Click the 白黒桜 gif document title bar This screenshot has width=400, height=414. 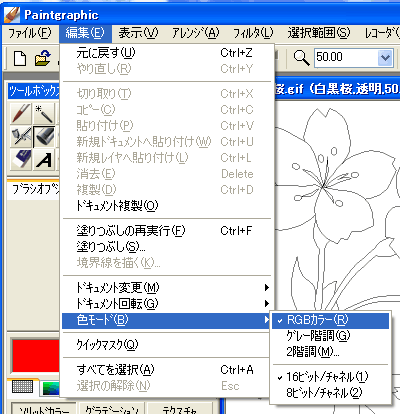click(x=337, y=89)
